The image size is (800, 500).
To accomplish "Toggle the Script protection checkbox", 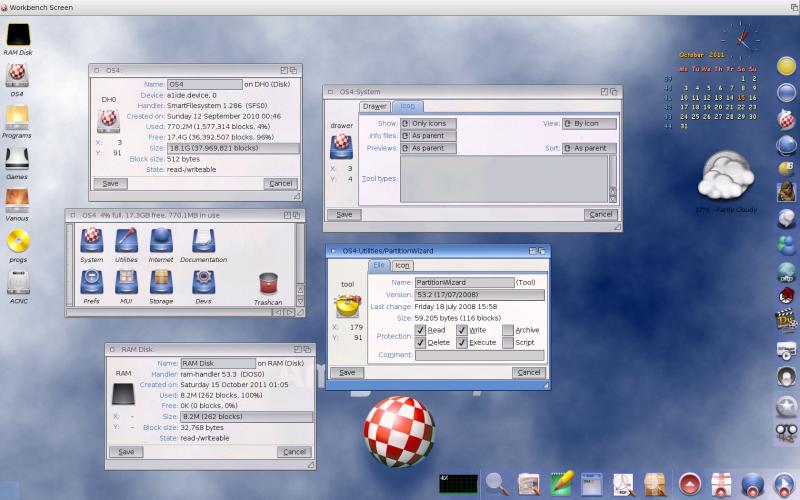I will pyautogui.click(x=508, y=343).
